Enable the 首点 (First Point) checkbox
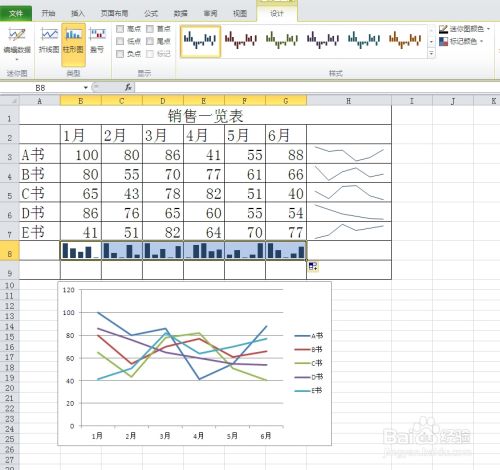Screen dimensions: 500x470 pos(150,29)
